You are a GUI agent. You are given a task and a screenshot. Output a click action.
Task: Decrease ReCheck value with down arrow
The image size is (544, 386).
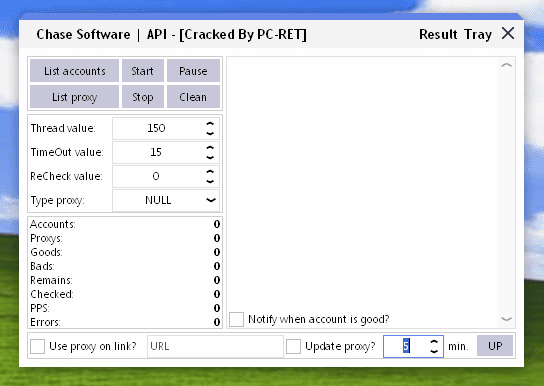coord(210,181)
